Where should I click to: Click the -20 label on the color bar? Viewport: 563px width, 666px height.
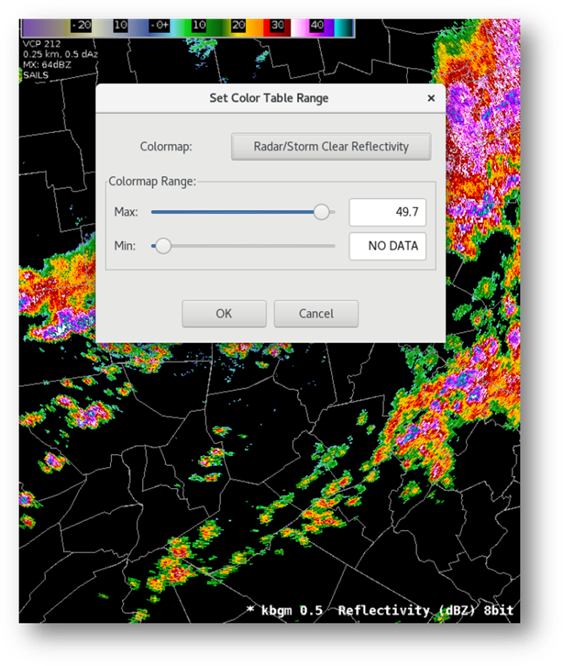click(x=81, y=25)
